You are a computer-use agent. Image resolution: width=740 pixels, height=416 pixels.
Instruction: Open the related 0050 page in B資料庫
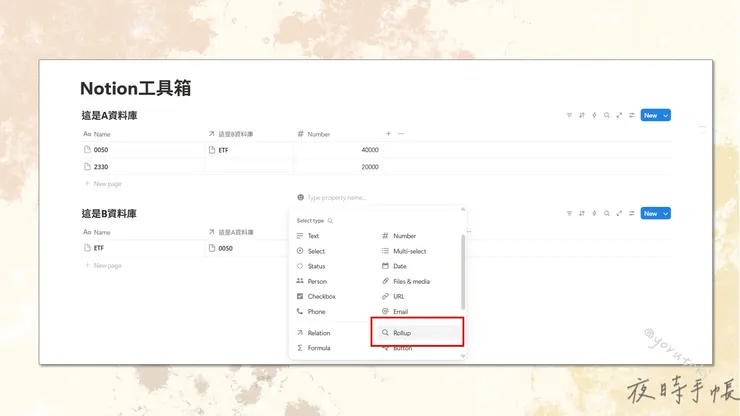220,248
